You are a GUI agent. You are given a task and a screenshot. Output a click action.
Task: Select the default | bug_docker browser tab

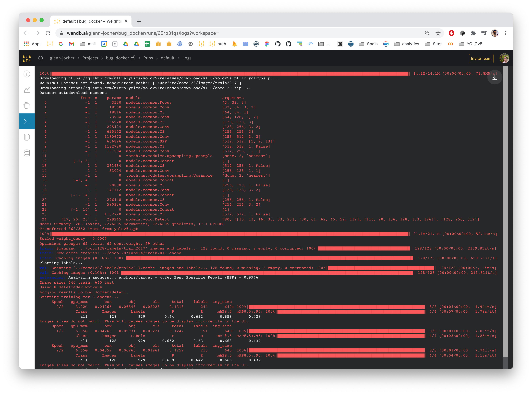(x=91, y=21)
